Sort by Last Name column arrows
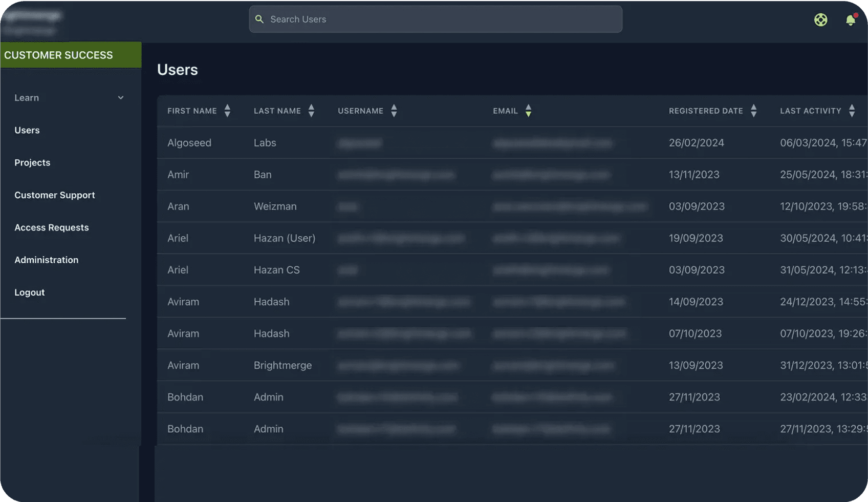The height and width of the screenshot is (502, 868). pyautogui.click(x=311, y=111)
